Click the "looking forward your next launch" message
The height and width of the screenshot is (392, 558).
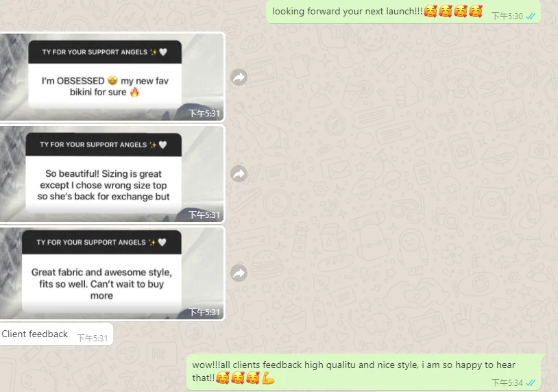click(x=403, y=12)
